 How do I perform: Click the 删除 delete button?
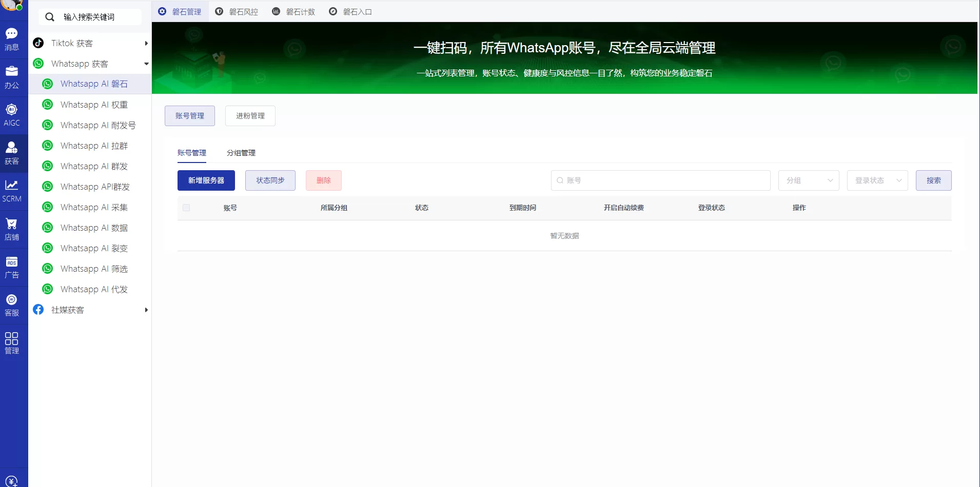(x=323, y=180)
